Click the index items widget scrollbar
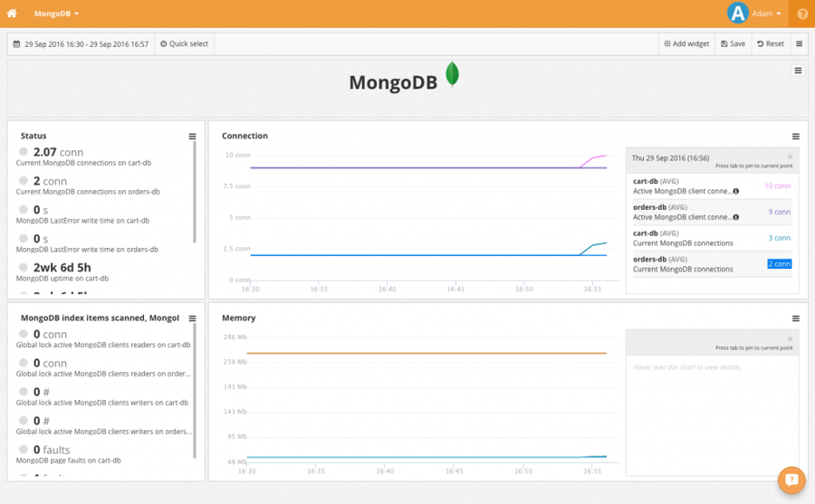This screenshot has height=504, width=815. [195, 391]
